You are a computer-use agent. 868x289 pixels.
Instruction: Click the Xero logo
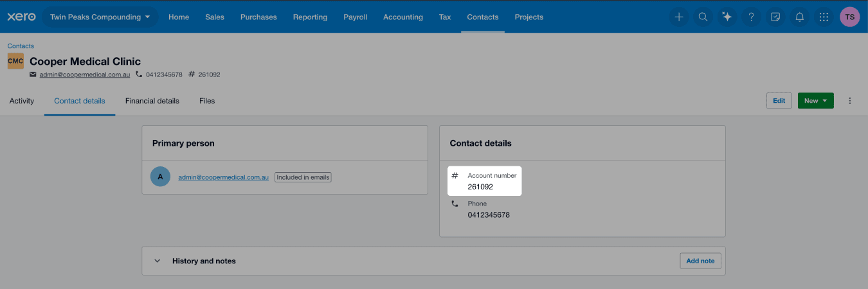point(21,17)
